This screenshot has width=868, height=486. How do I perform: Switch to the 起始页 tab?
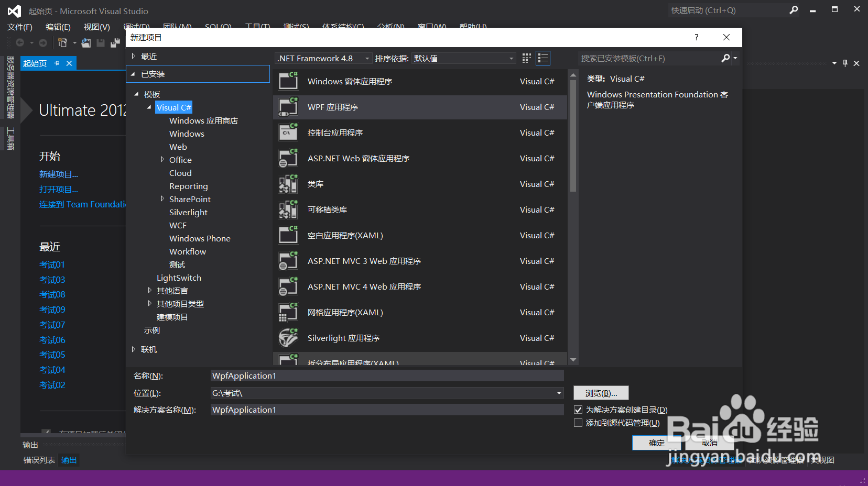click(35, 63)
